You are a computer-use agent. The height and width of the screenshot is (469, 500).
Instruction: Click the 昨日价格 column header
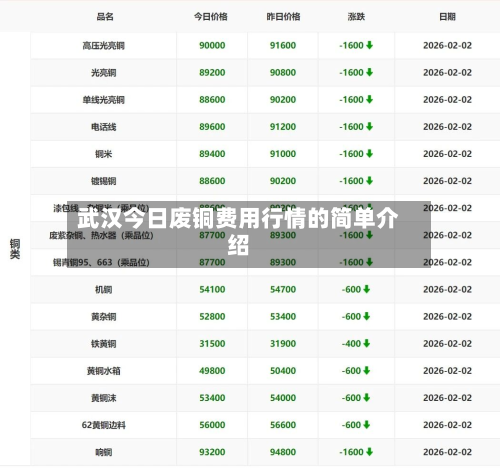pos(283,17)
